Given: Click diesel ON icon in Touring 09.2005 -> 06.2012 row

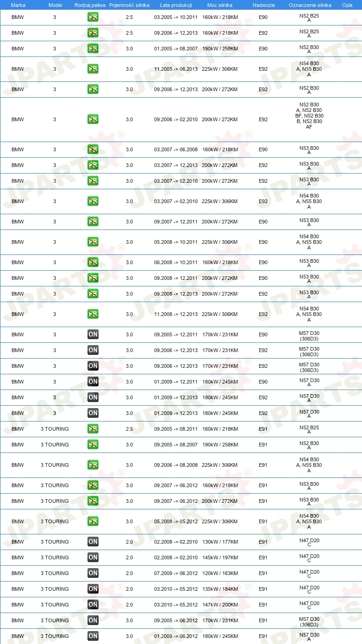Looking at the screenshot, I should [x=93, y=621].
